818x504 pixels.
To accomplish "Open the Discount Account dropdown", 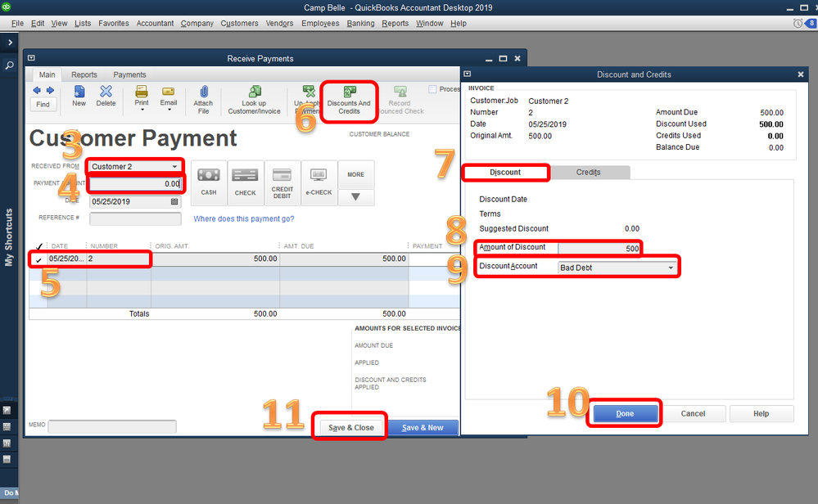I will (671, 268).
